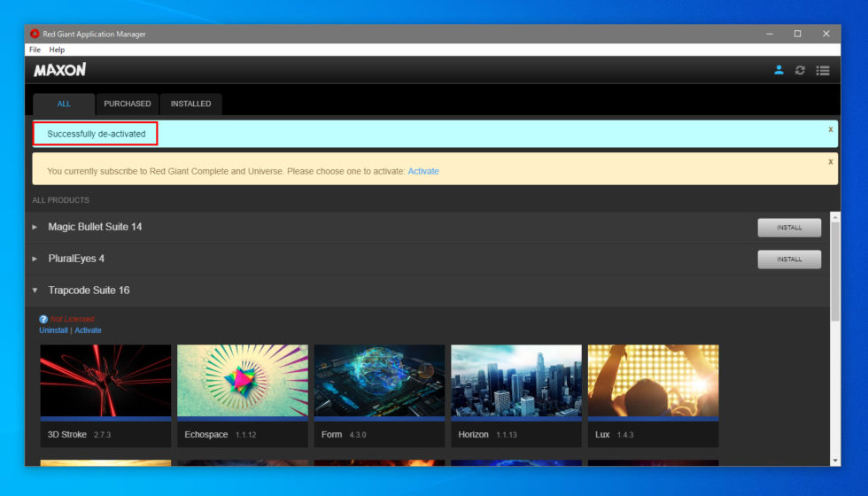
Task: Expand Magic Bullet Suite 14
Action: point(35,227)
